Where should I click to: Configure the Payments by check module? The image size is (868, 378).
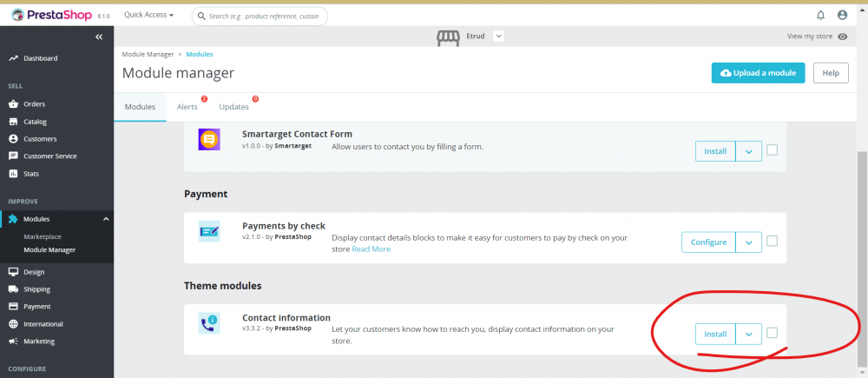point(708,242)
